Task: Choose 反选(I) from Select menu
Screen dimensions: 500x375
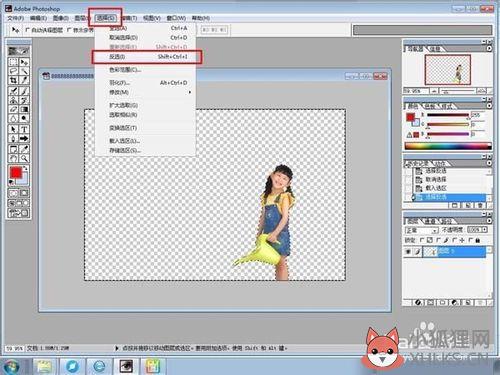Action: [x=147, y=57]
